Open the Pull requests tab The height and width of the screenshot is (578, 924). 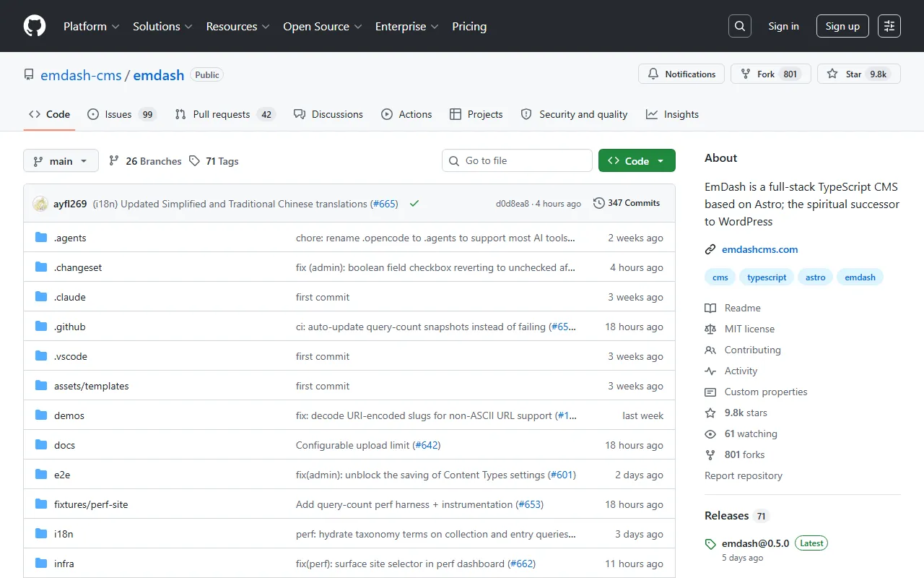[225, 114]
